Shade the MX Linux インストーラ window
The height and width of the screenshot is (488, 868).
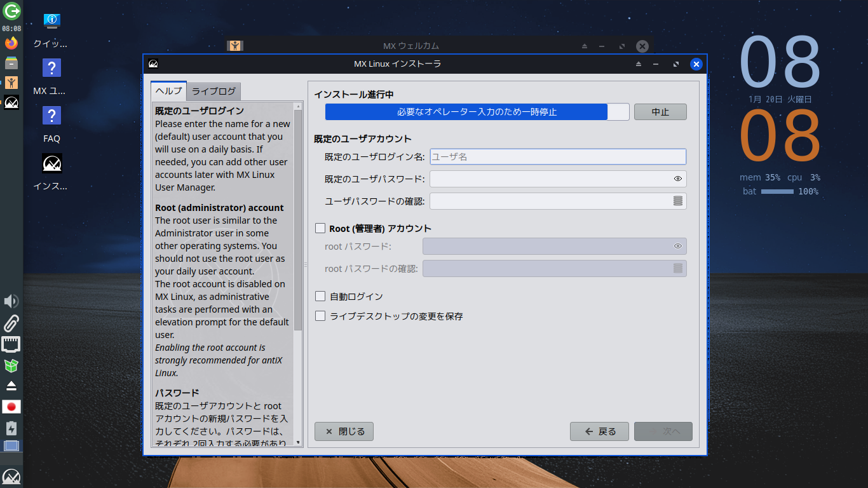pos(639,64)
